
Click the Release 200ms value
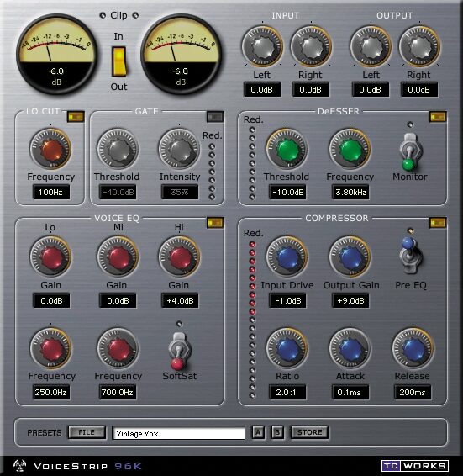pos(413,392)
